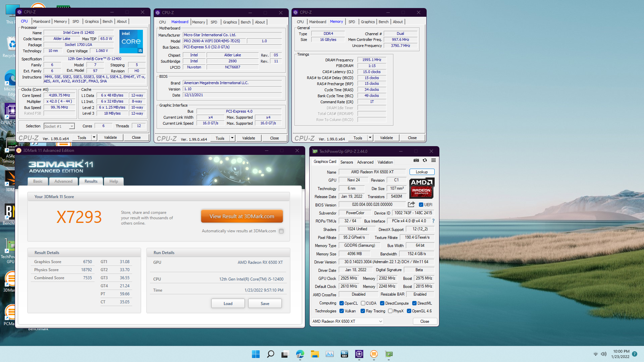Click View Result at 3DMark.com button

242,217
